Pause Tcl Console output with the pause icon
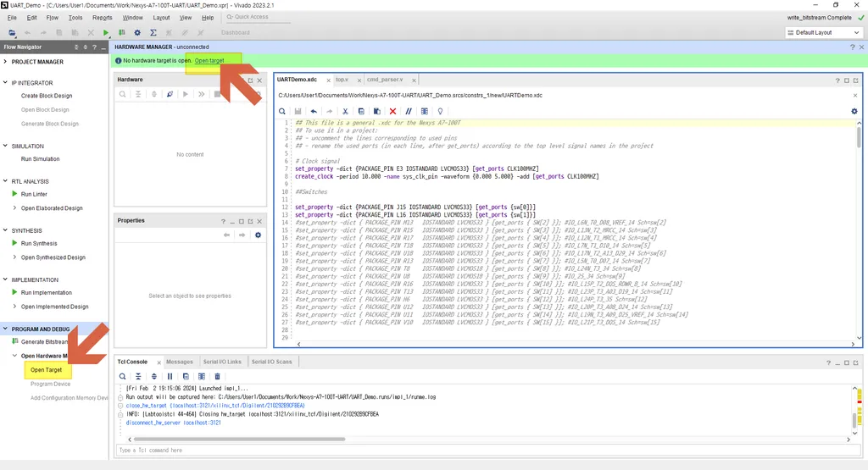The image size is (868, 470). pyautogui.click(x=170, y=377)
